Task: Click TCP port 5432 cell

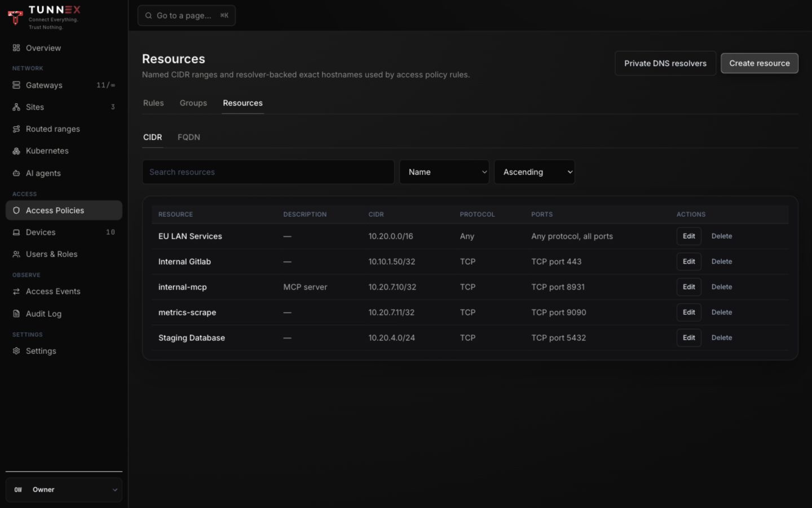Action: (x=559, y=338)
